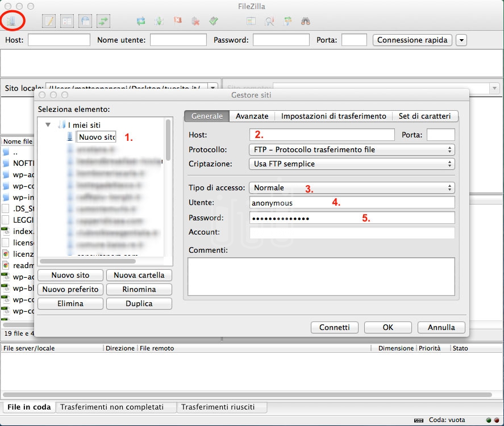The width and height of the screenshot is (504, 426).
Task: Focus the quick connect Nome utente field
Action: coord(178,40)
